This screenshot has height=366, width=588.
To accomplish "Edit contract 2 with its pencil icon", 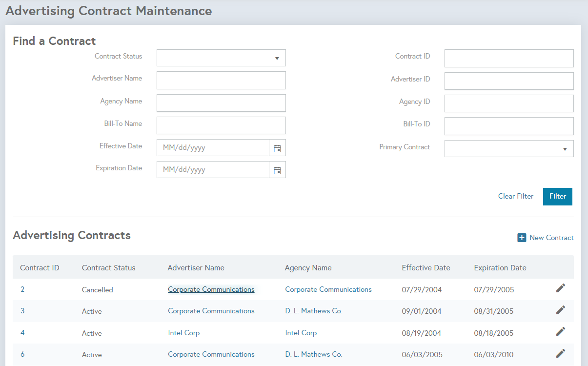I will [561, 288].
